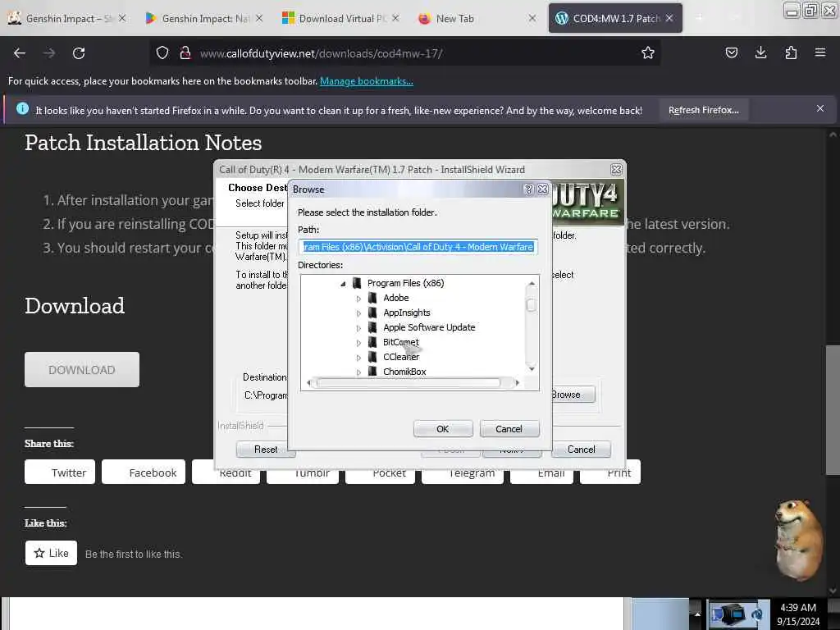
Task: Open the Extensions puzzle icon
Action: click(x=791, y=52)
